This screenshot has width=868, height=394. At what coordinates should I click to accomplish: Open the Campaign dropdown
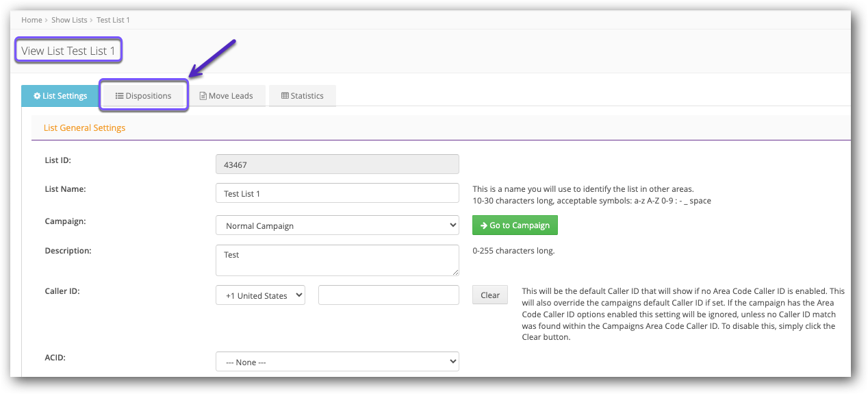tap(337, 225)
